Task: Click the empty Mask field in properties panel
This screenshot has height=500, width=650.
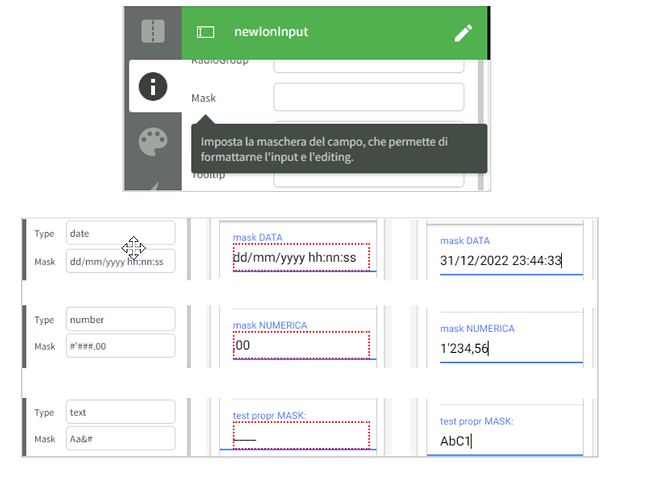Action: click(368, 97)
